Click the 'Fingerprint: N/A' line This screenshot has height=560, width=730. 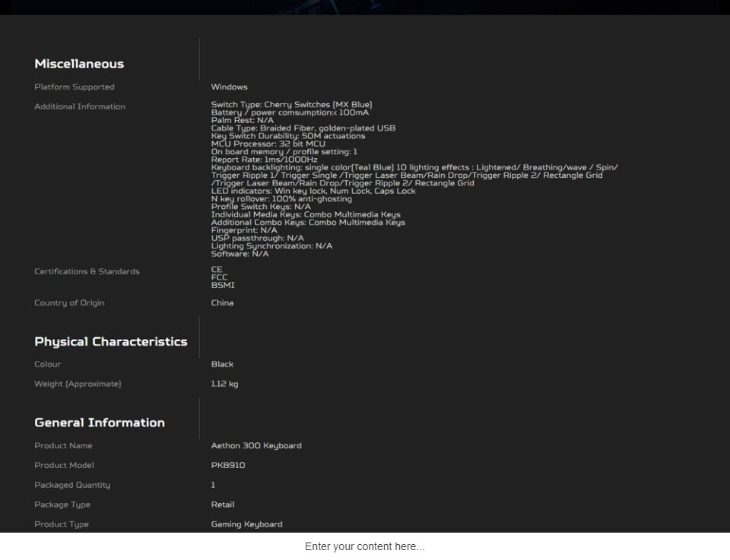pos(244,231)
